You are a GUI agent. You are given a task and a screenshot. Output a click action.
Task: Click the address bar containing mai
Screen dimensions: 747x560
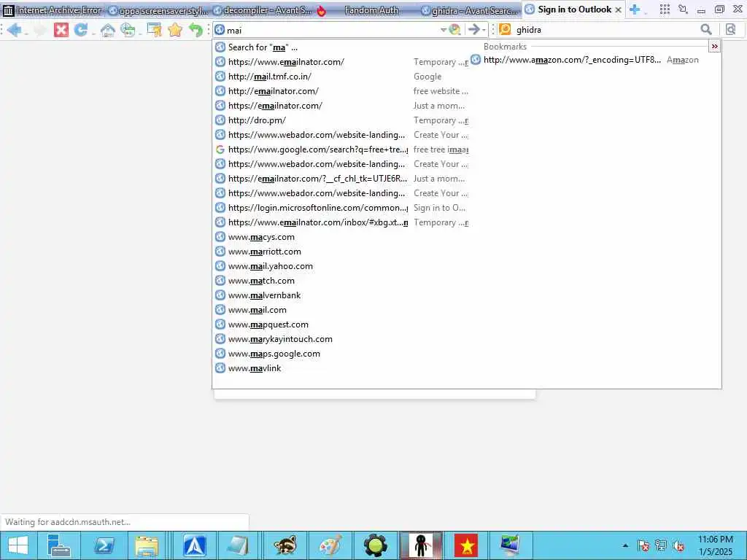point(331,30)
